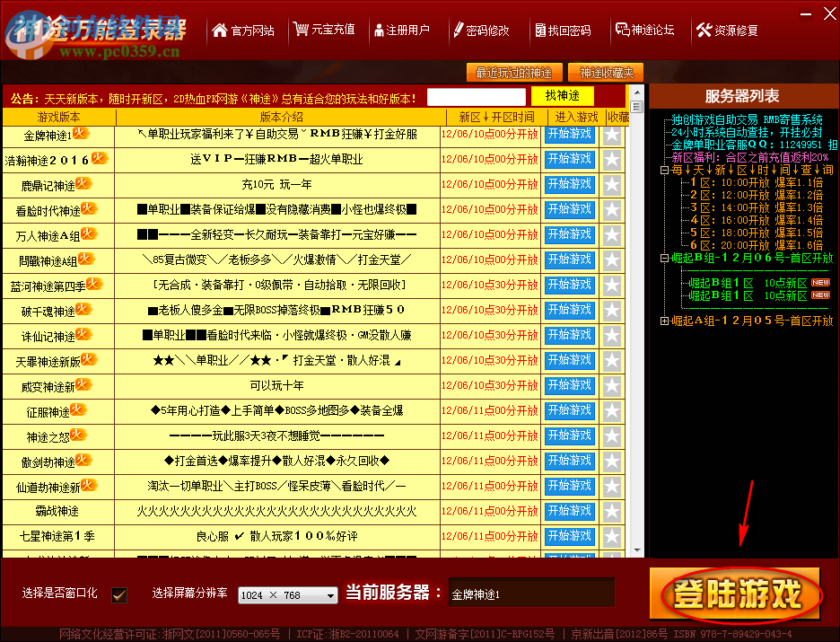Open 找回密码 password recovery

[x=563, y=30]
